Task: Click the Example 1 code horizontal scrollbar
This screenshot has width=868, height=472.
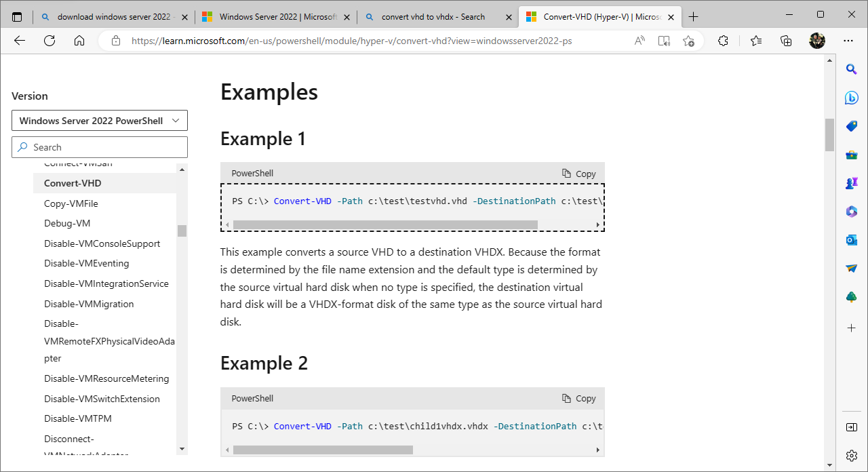Action: (x=385, y=224)
